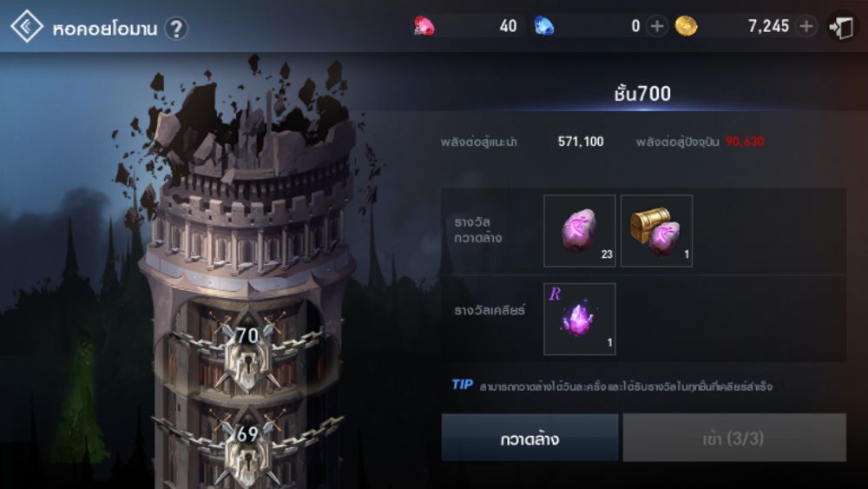
Task: Click the exit door icon
Action: [x=841, y=27]
